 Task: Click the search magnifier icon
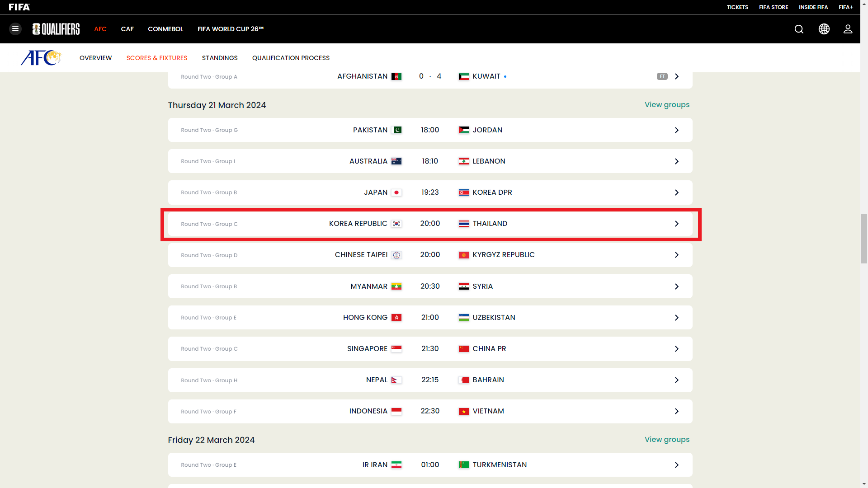pyautogui.click(x=799, y=29)
